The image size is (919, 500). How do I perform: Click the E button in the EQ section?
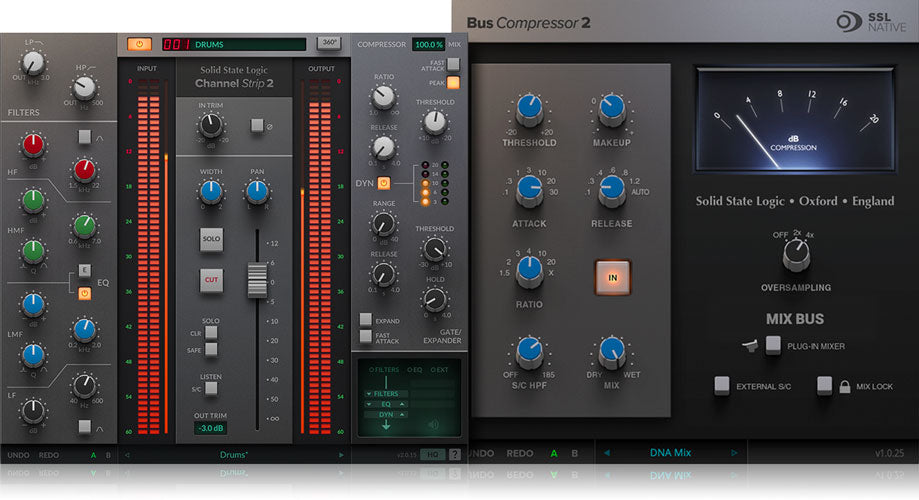pyautogui.click(x=84, y=270)
